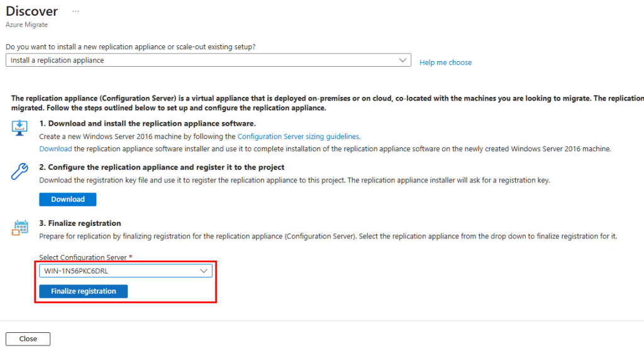644x348 pixels.
Task: Click the bold replication appliance introduction paragraph
Action: click(327, 103)
